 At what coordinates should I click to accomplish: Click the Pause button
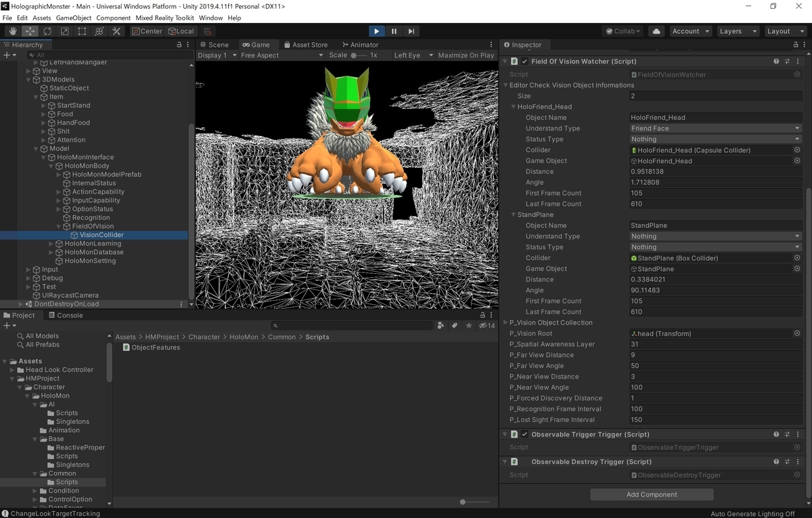point(394,31)
